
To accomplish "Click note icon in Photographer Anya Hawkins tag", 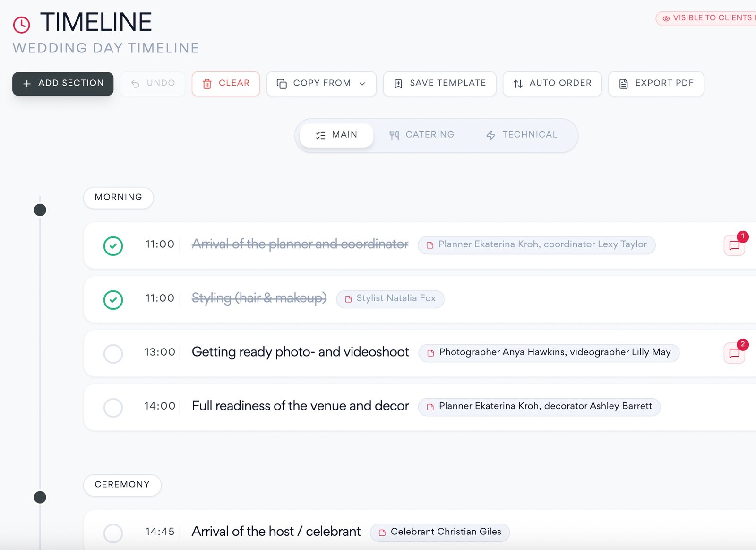I will tap(430, 353).
